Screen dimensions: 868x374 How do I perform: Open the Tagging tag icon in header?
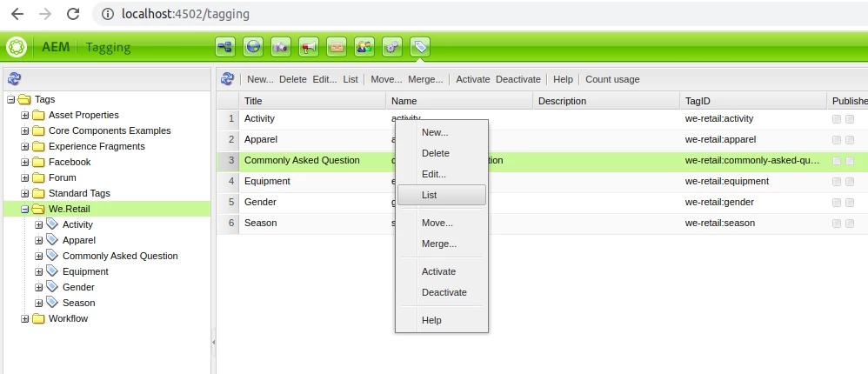420,47
